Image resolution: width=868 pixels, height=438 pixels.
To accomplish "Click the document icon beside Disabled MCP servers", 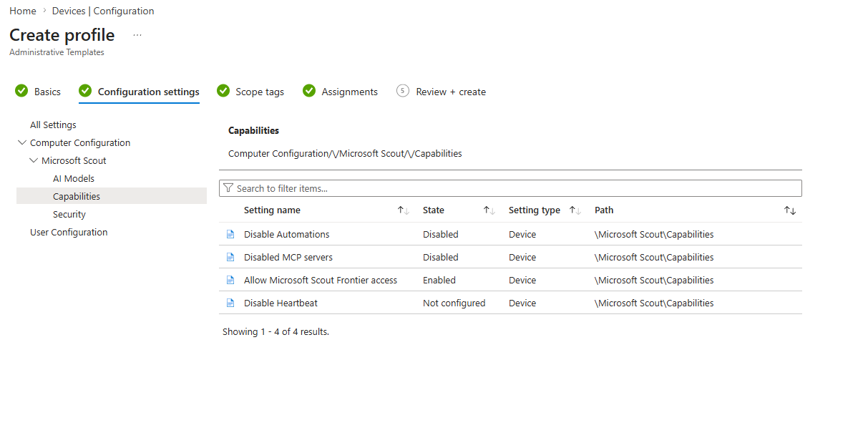I will (x=230, y=257).
